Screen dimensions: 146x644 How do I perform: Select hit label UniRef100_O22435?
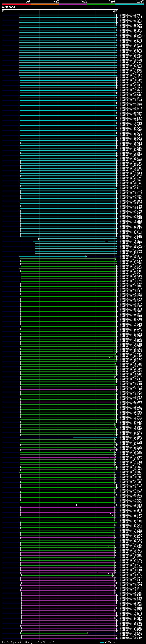click(131, 40)
